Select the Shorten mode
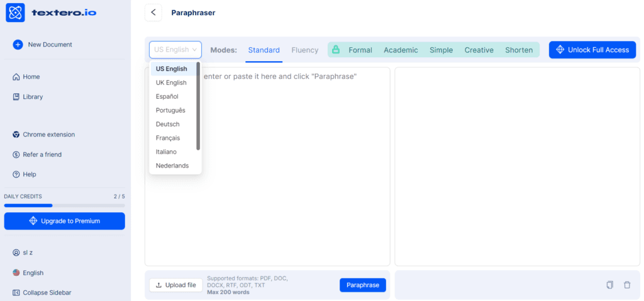This screenshot has height=301, width=644. tap(519, 50)
